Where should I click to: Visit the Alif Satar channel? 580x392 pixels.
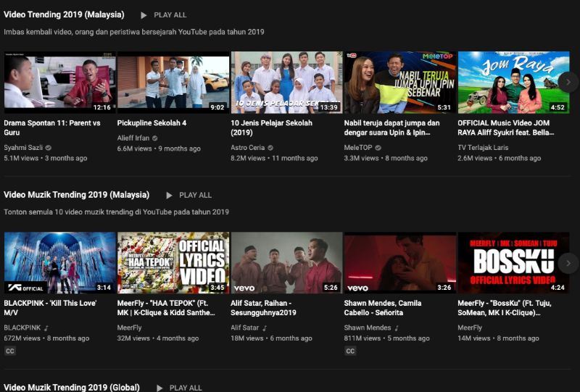pyautogui.click(x=245, y=328)
